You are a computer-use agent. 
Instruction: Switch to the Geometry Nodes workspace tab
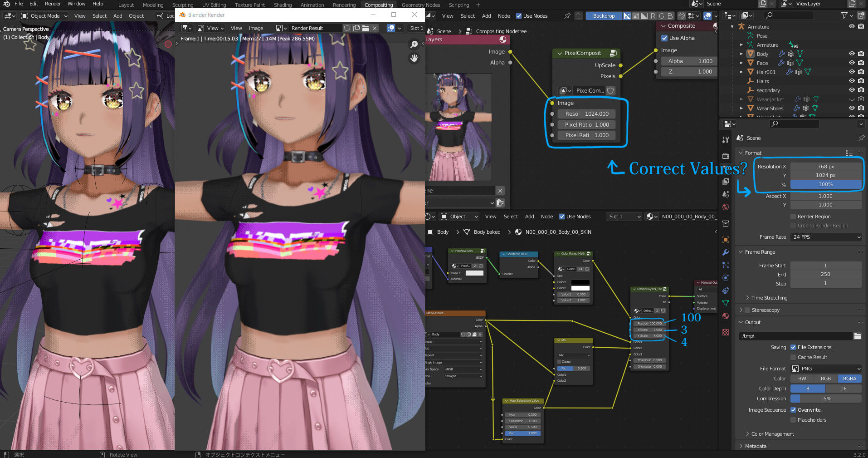[x=421, y=5]
